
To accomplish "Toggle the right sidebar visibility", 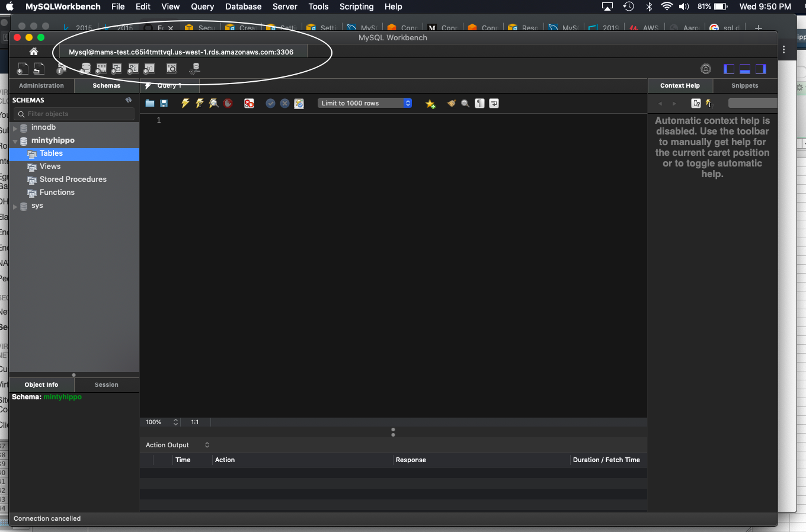I will pyautogui.click(x=761, y=69).
